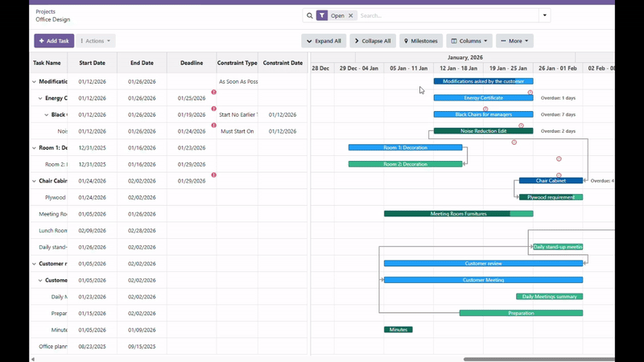Screen dimensions: 644x362
Task: Click the deadline warning icon for Energy Certificate row
Action: 214,92
